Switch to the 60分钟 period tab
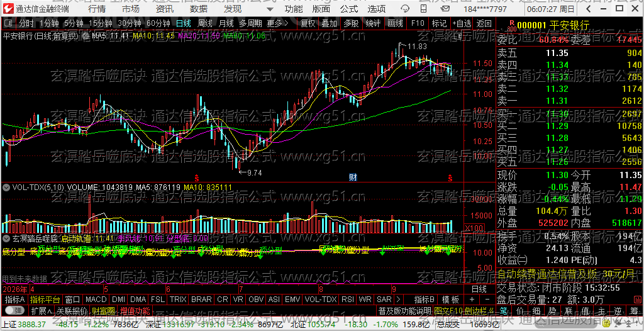 158,23
